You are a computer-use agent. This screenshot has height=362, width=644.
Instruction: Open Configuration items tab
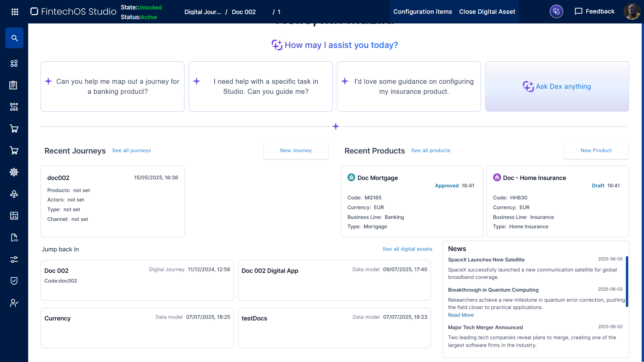tap(422, 12)
